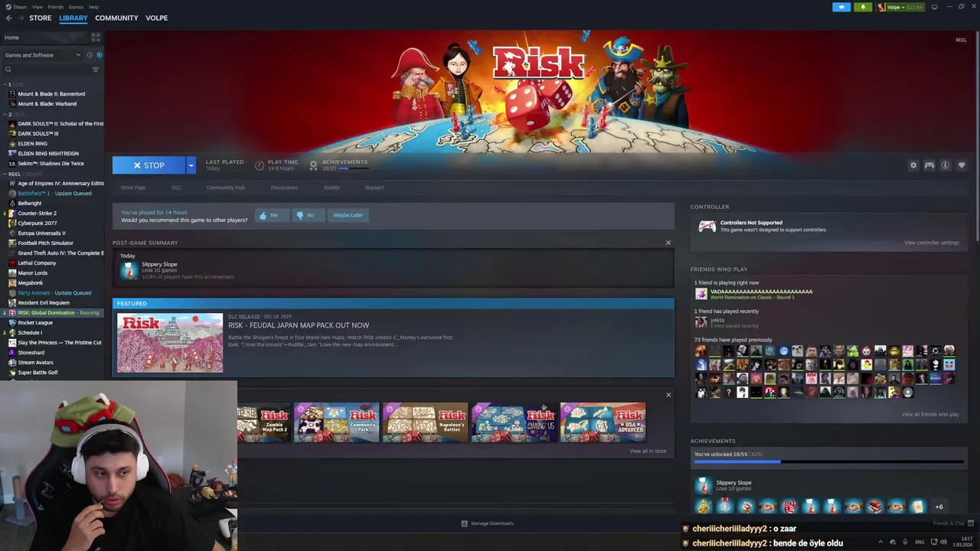Click the library search magnifier field
The image size is (980, 551).
46,70
